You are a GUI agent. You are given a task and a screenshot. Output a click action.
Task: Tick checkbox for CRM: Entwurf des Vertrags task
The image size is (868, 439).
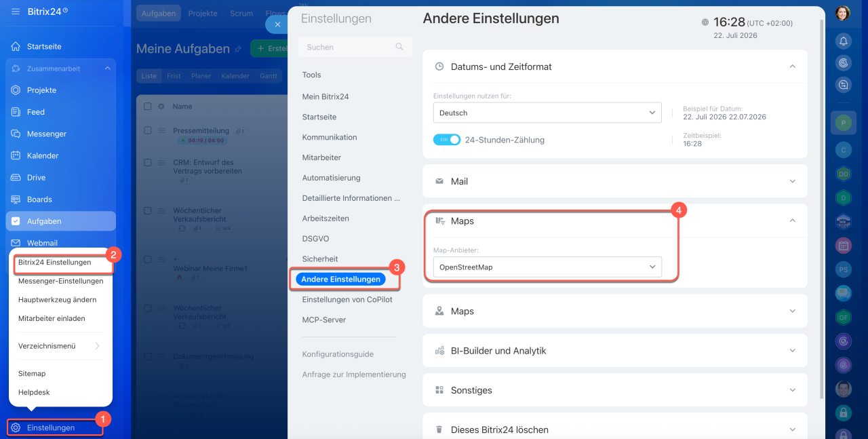148,162
